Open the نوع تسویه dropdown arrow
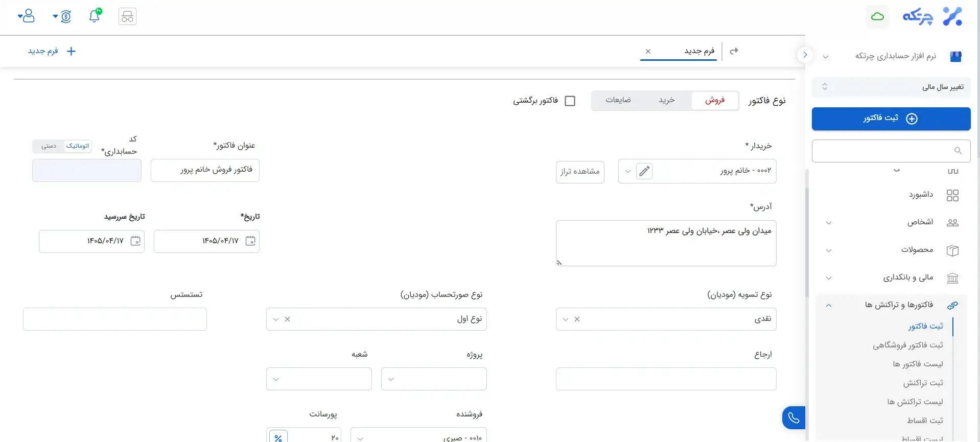The image size is (980, 442). [565, 319]
